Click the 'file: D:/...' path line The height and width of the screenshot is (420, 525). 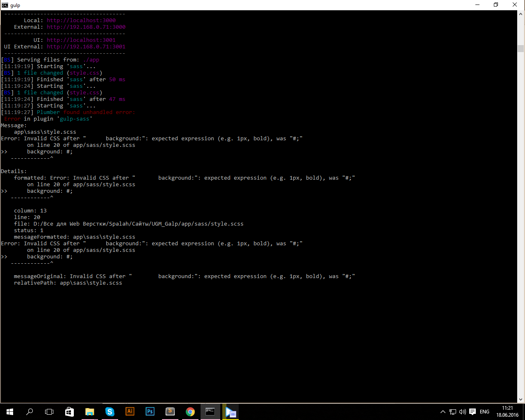coord(129,224)
